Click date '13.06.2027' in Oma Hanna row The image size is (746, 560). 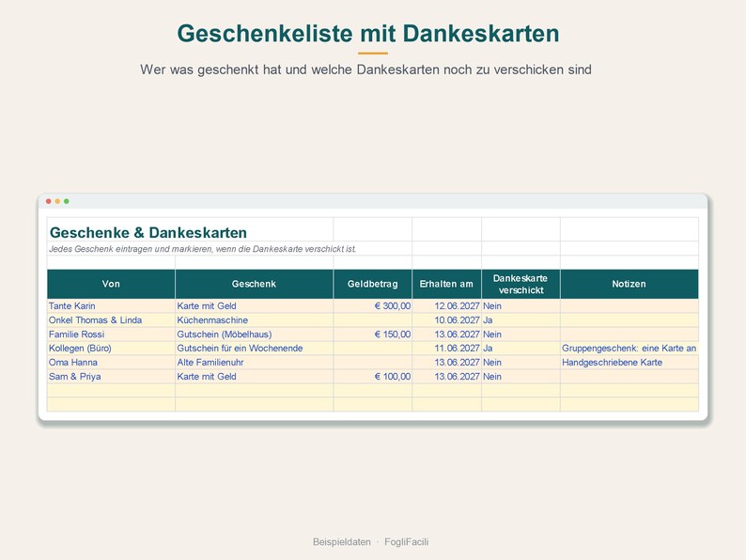point(446,363)
